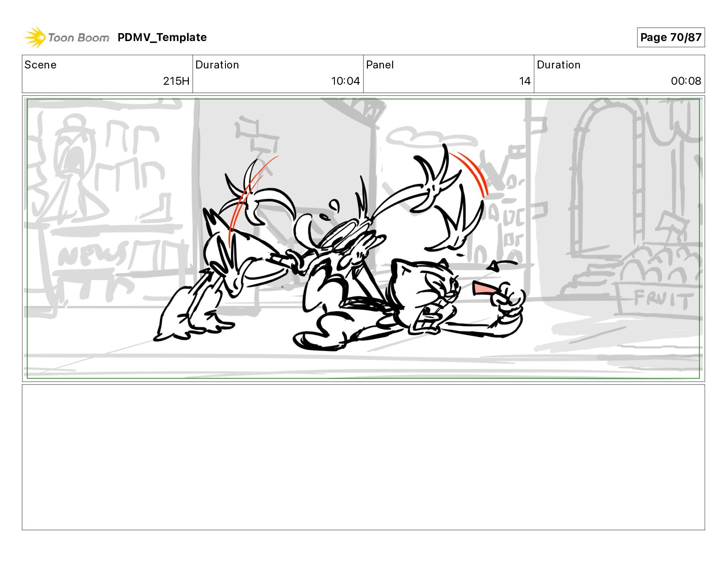Click the panel Duration label on the right
728x563 pixels.
point(559,65)
